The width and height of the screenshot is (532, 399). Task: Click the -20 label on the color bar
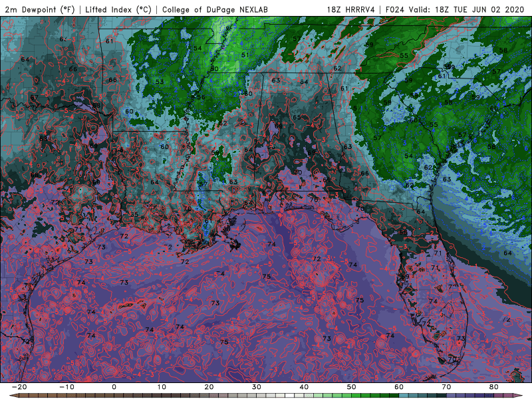tap(19, 387)
